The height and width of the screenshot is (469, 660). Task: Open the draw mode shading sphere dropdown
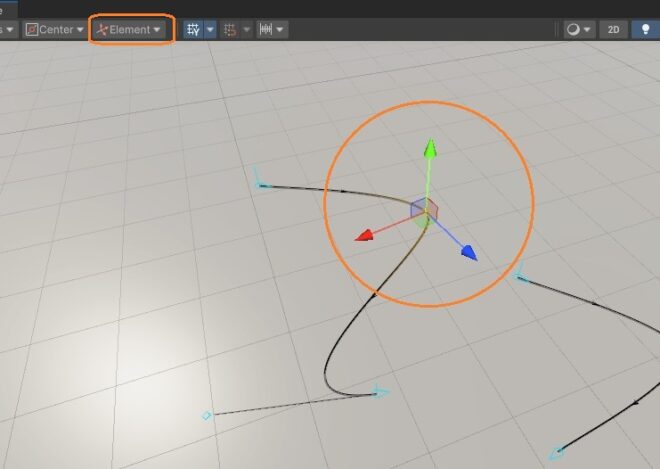pyautogui.click(x=579, y=29)
